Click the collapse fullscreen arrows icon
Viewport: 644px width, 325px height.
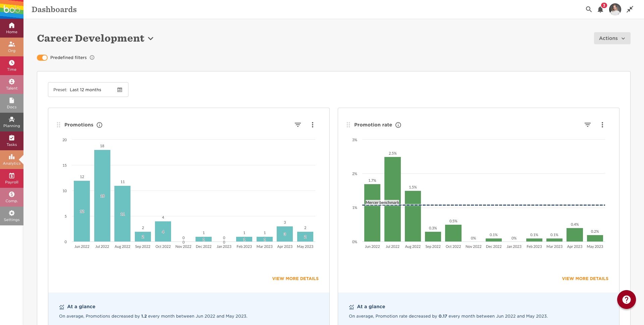pyautogui.click(x=630, y=9)
